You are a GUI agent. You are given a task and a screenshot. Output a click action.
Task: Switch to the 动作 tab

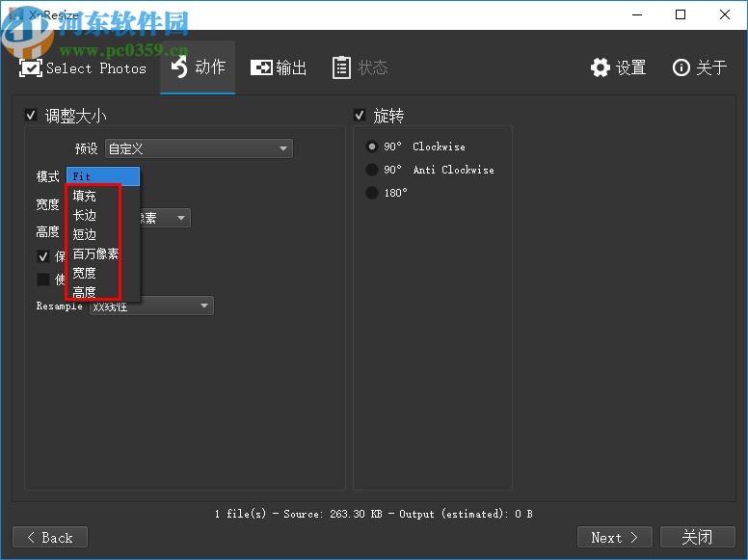pos(198,67)
